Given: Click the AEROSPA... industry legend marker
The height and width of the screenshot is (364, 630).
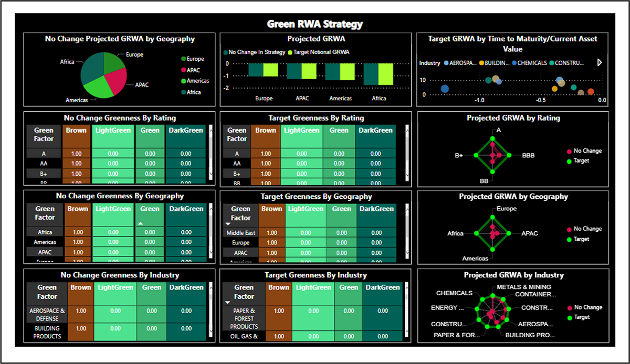Looking at the screenshot, I should tap(446, 63).
